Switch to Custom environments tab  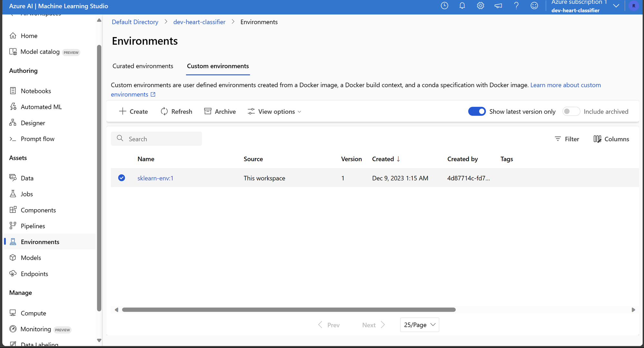(218, 66)
